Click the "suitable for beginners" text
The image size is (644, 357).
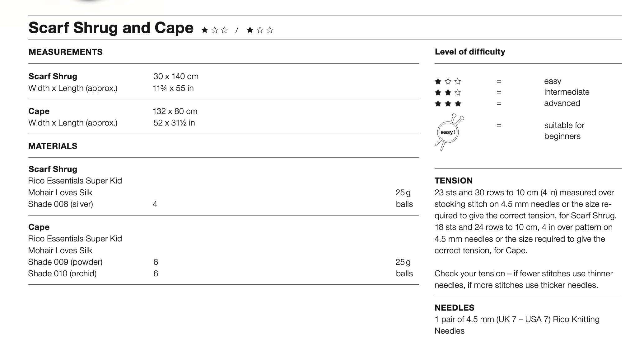pos(564,131)
